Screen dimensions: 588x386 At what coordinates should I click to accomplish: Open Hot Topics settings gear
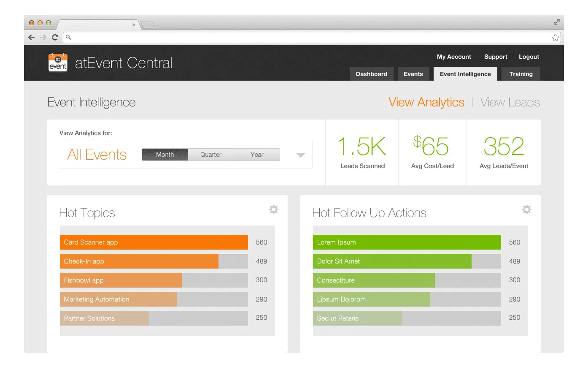tap(274, 209)
